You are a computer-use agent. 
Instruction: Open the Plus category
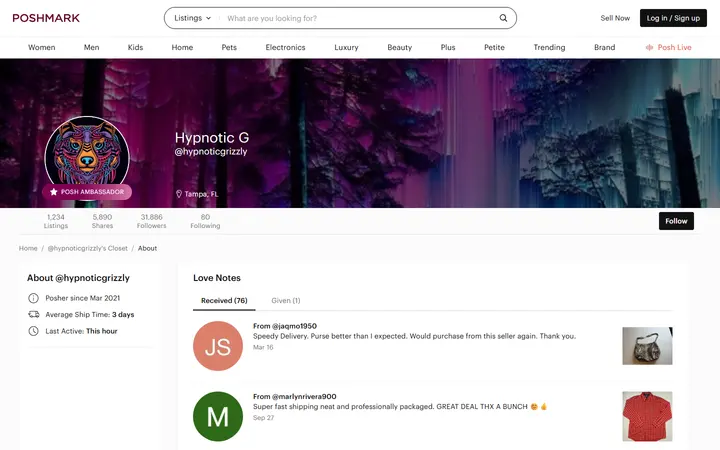(448, 47)
